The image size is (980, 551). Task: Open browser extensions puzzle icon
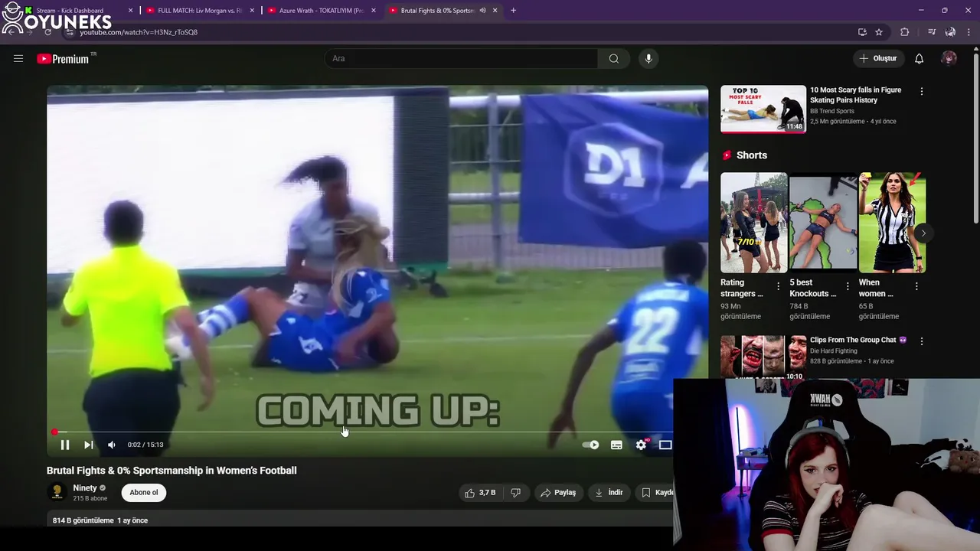905,32
